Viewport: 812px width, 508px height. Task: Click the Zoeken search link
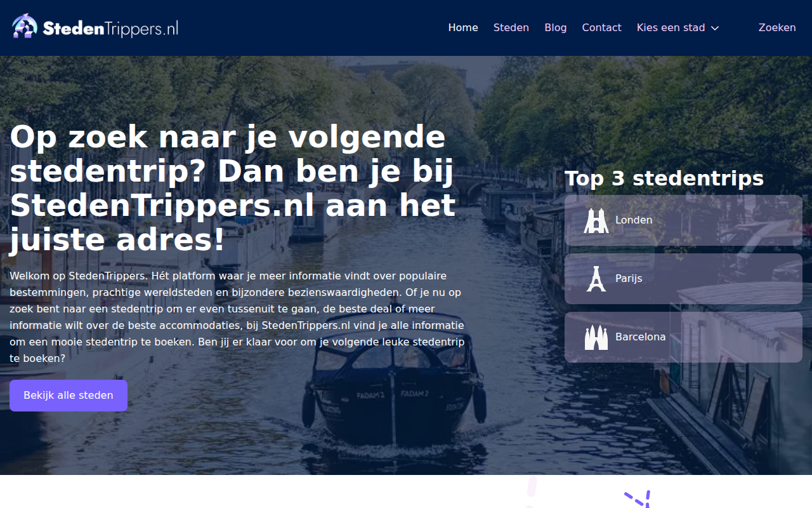777,27
